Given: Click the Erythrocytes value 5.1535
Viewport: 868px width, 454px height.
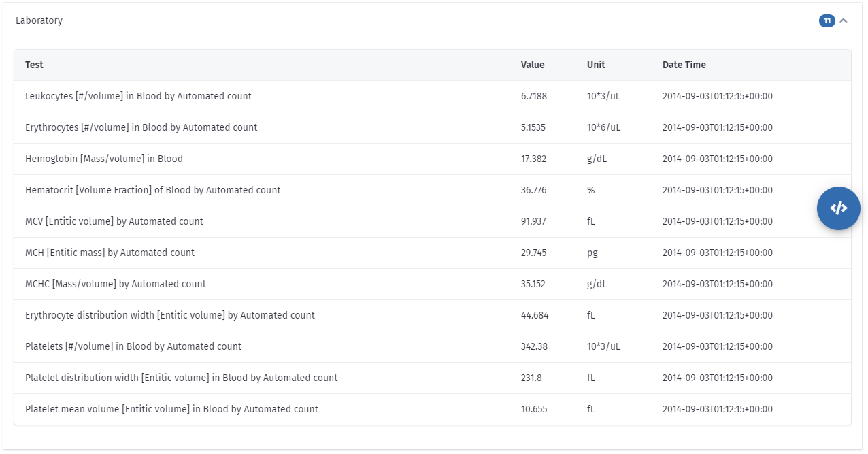Looking at the screenshot, I should [x=533, y=127].
